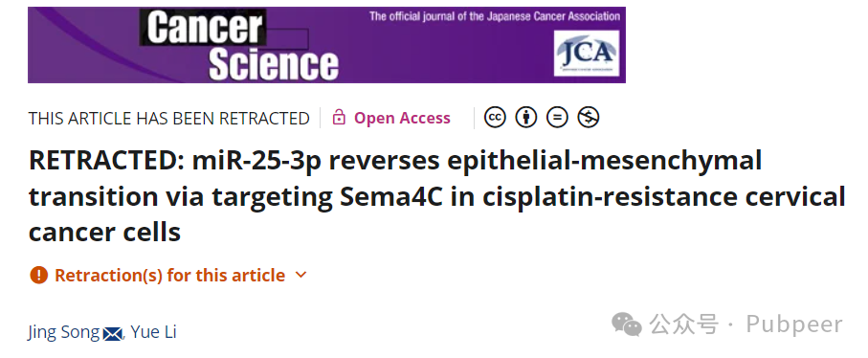The width and height of the screenshot is (868, 358).
Task: Click the Cancer Science journal logo
Action: click(239, 45)
